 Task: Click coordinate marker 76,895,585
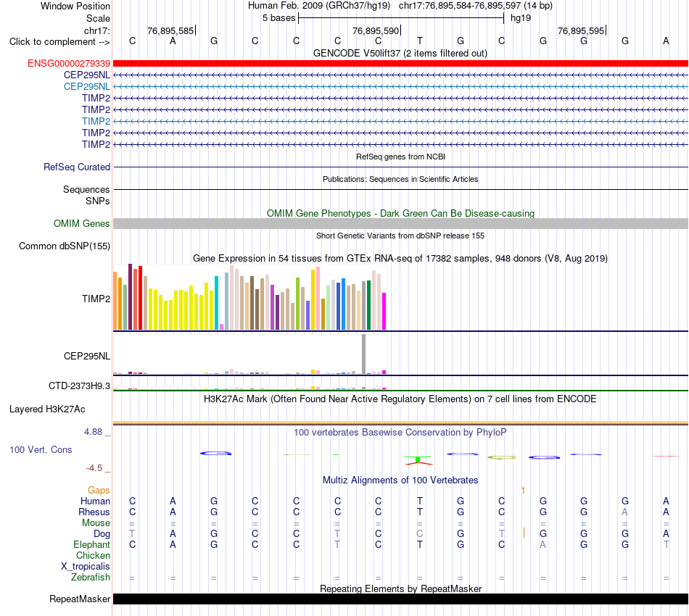(170, 30)
